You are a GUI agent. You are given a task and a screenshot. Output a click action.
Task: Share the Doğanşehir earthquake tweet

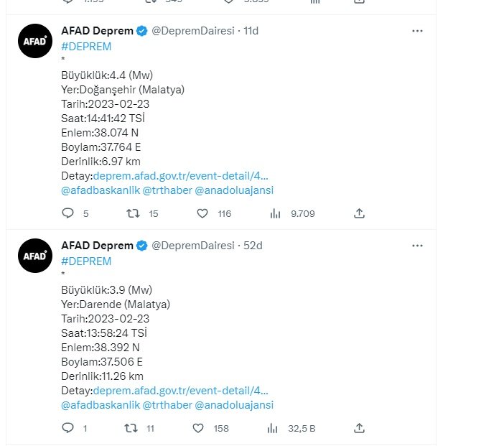360,213
